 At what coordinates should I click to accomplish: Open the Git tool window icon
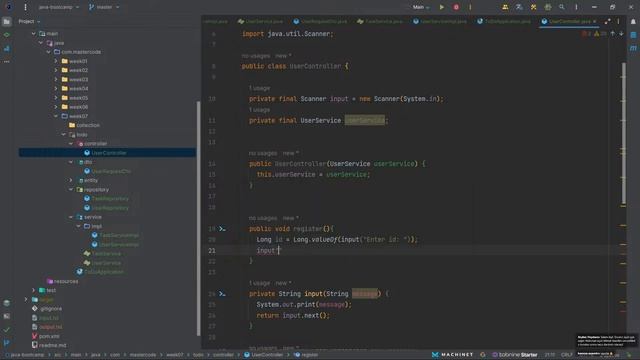tap(7, 342)
